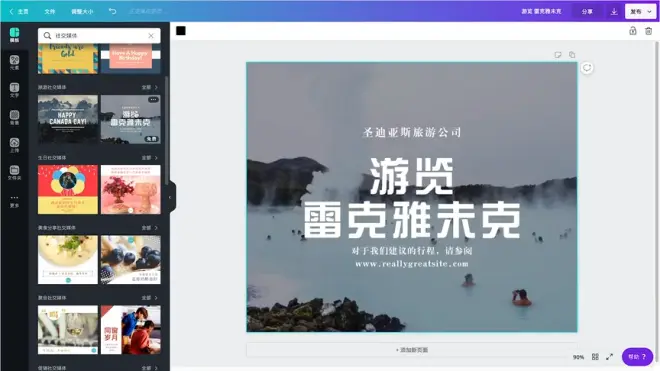
Task: Click the undo arrow in top bar
Action: 112,11
